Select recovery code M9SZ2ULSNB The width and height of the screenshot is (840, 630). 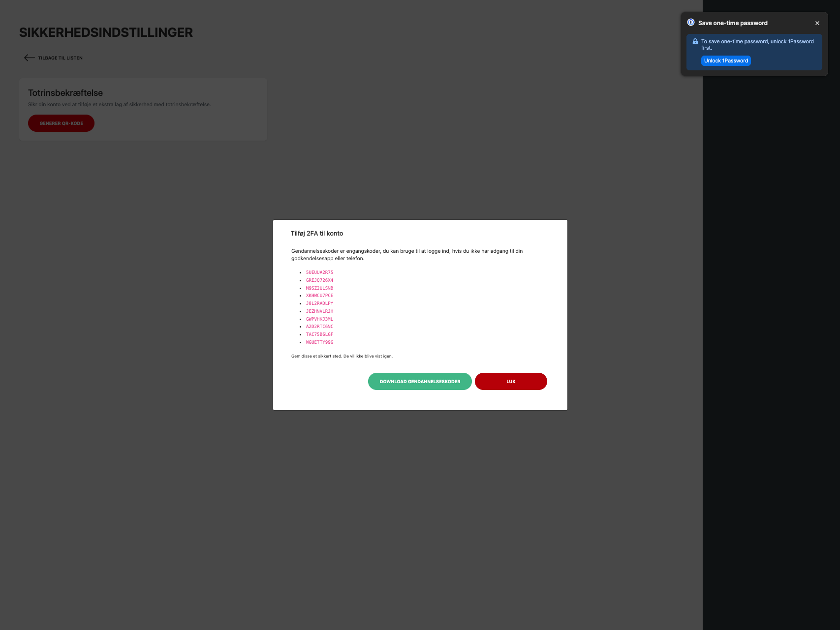tap(319, 288)
